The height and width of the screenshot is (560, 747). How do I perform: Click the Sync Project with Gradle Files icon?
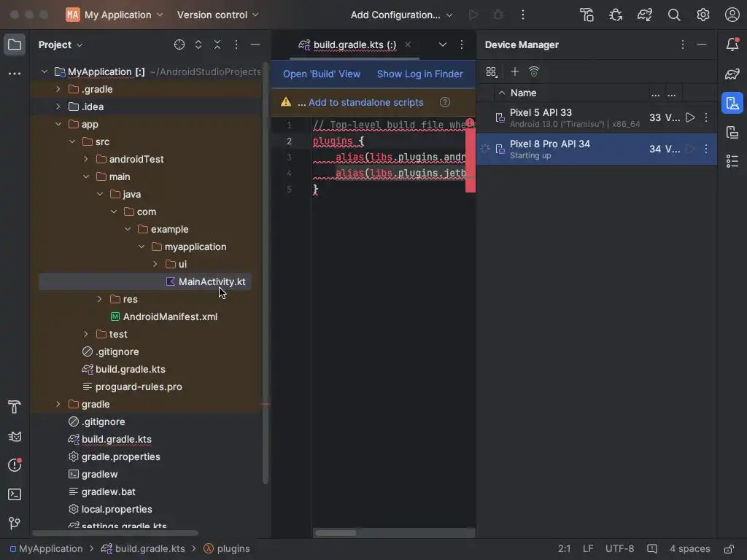point(645,15)
